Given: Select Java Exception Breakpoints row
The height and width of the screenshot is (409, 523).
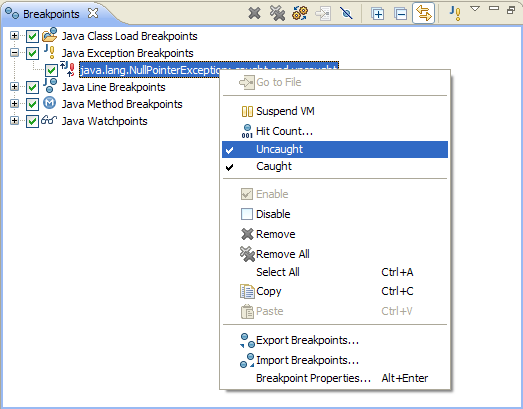Looking at the screenshot, I should click(127, 53).
